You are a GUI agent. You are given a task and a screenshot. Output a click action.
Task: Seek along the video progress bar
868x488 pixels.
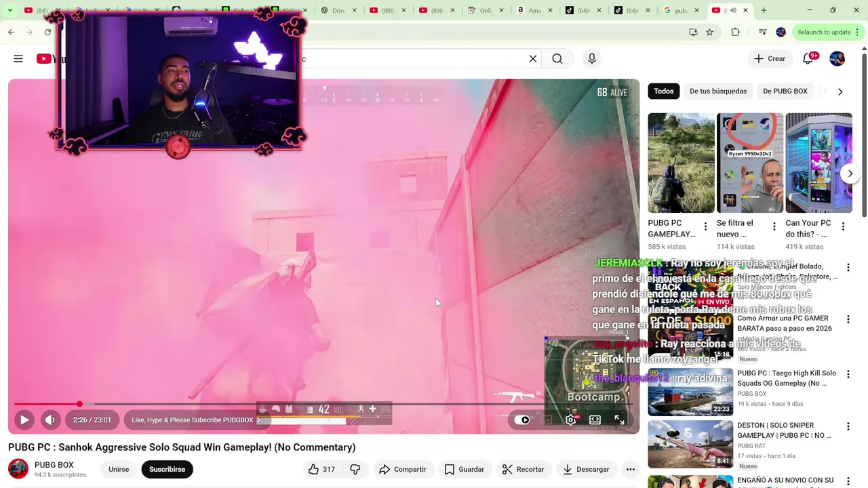(323, 404)
